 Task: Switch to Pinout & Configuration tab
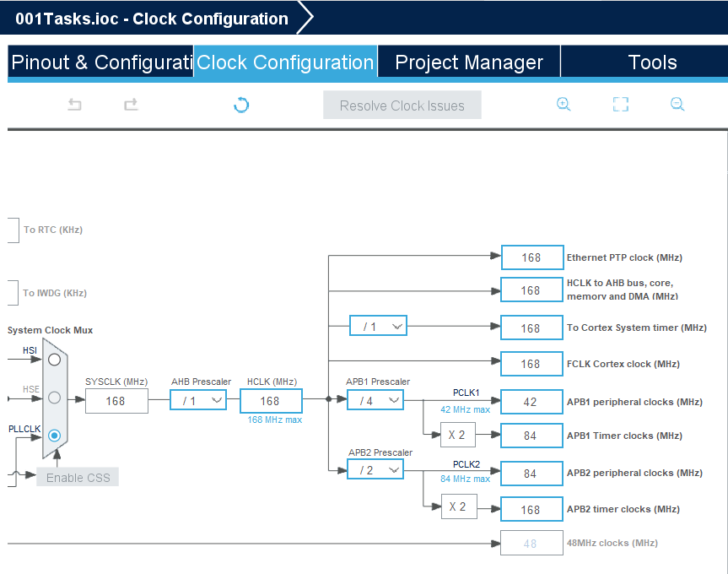point(100,62)
